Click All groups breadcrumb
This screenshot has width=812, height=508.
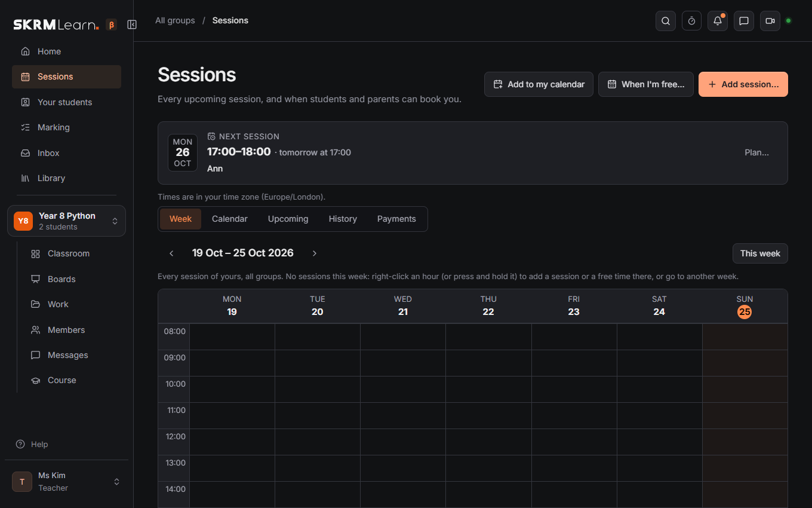pos(175,20)
